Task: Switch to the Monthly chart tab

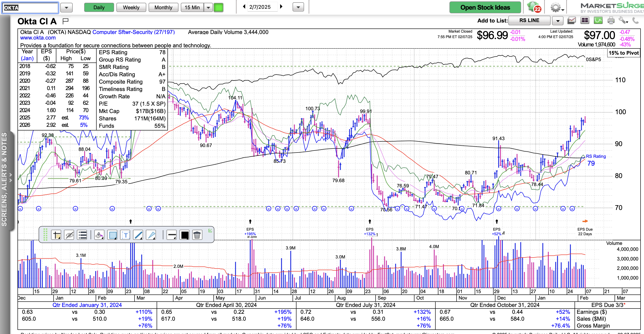Action: [x=163, y=8]
